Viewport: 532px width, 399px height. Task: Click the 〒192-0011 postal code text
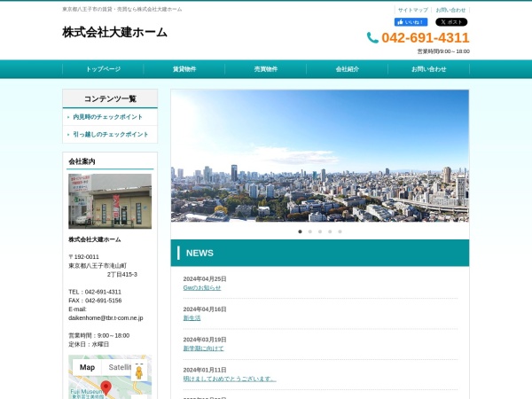coord(84,257)
